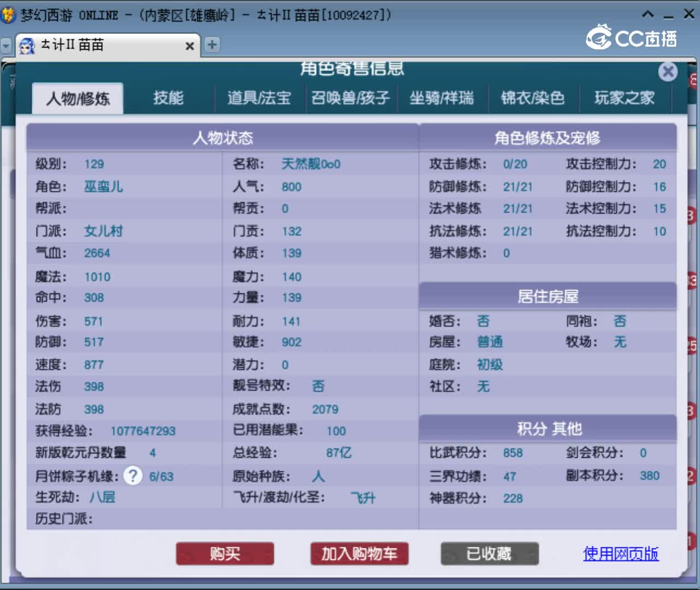The height and width of the screenshot is (590, 700).
Task: Click the 加入购物车 button
Action: click(359, 554)
